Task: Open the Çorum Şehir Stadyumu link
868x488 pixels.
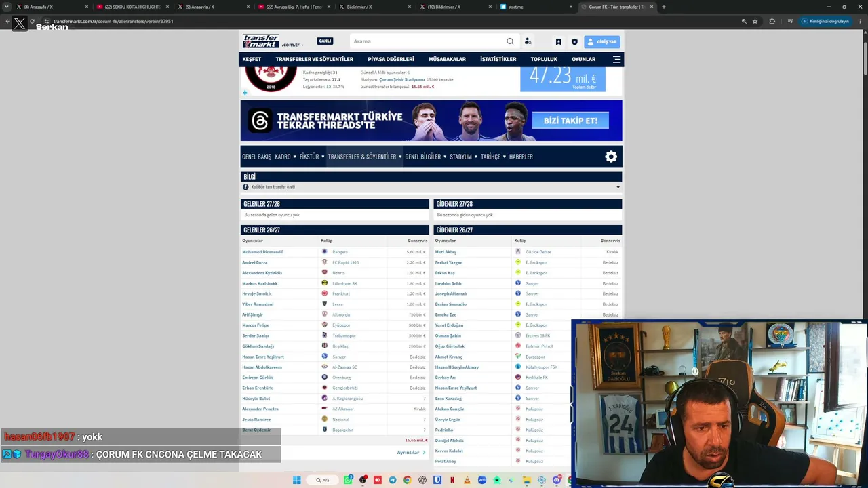Action: 401,80
